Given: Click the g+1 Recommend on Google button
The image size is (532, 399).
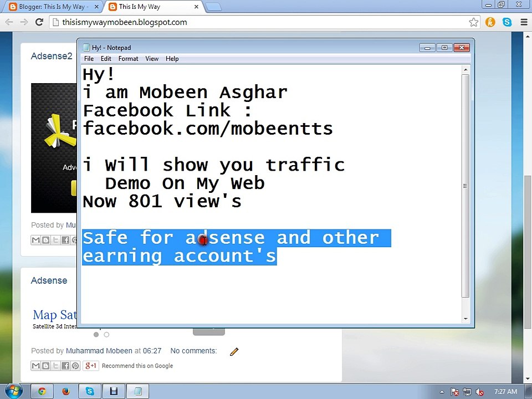Looking at the screenshot, I should tap(90, 366).
